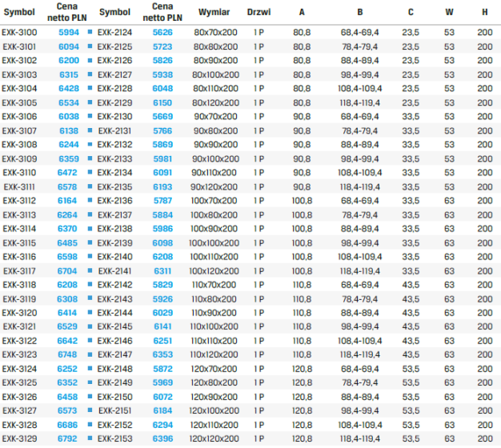Select dimension 80x100x200
This screenshot has height=448, width=501.
point(215,74)
